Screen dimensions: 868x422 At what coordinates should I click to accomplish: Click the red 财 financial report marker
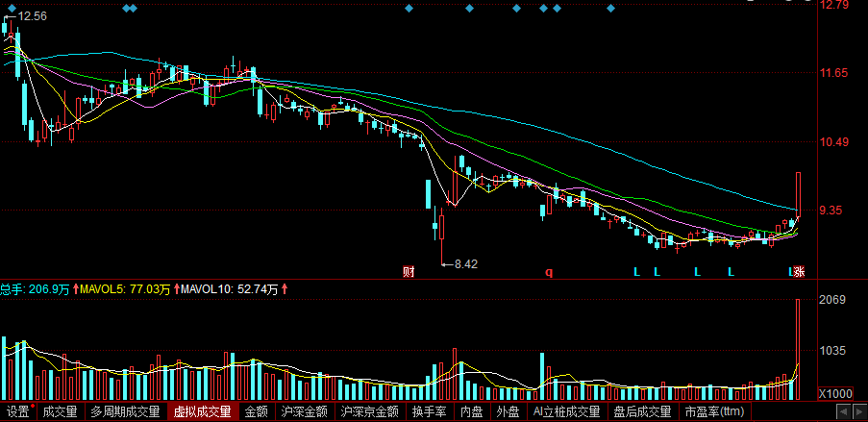click(409, 272)
